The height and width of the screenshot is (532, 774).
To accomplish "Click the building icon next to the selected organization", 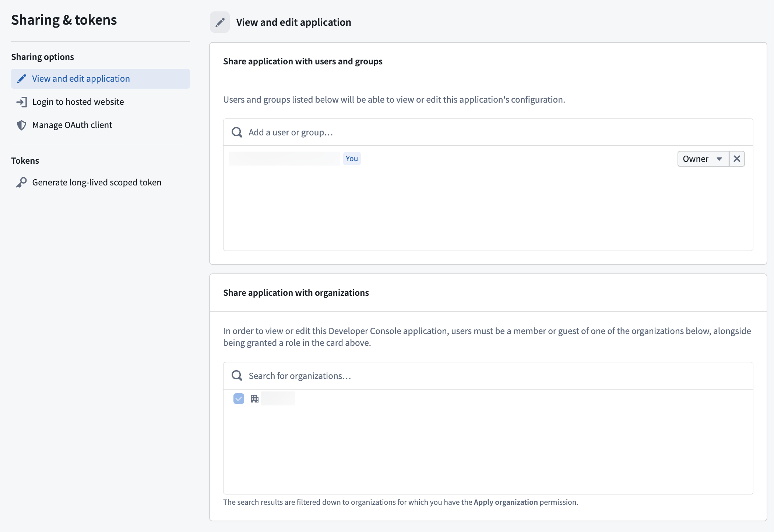I will click(254, 398).
